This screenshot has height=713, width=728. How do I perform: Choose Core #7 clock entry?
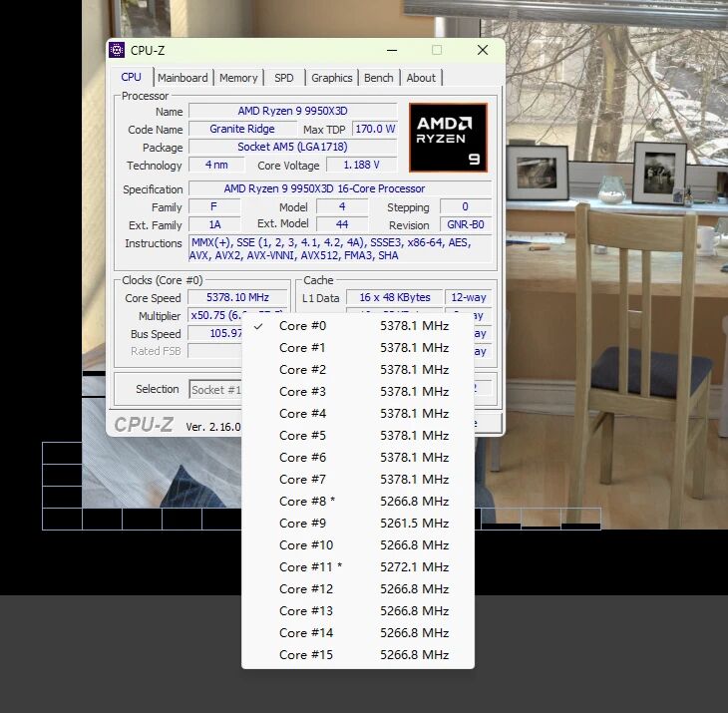click(x=358, y=480)
